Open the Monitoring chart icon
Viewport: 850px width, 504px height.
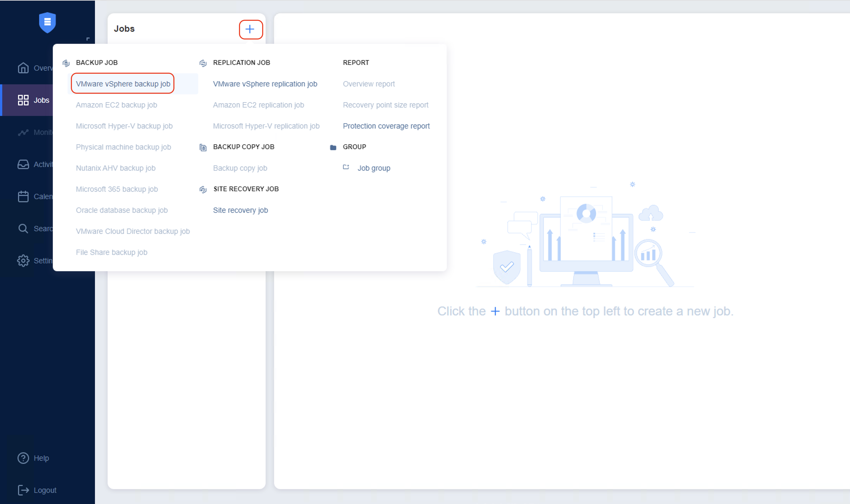point(23,132)
